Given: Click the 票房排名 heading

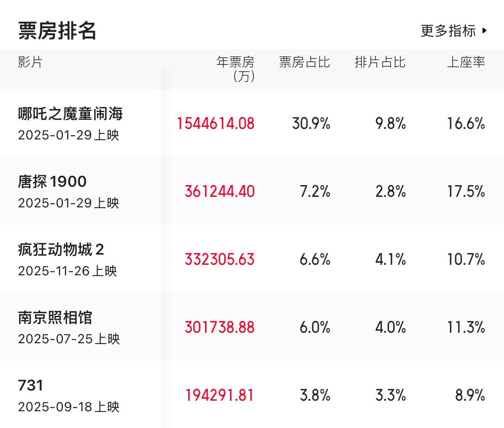Looking at the screenshot, I should click(x=57, y=30).
